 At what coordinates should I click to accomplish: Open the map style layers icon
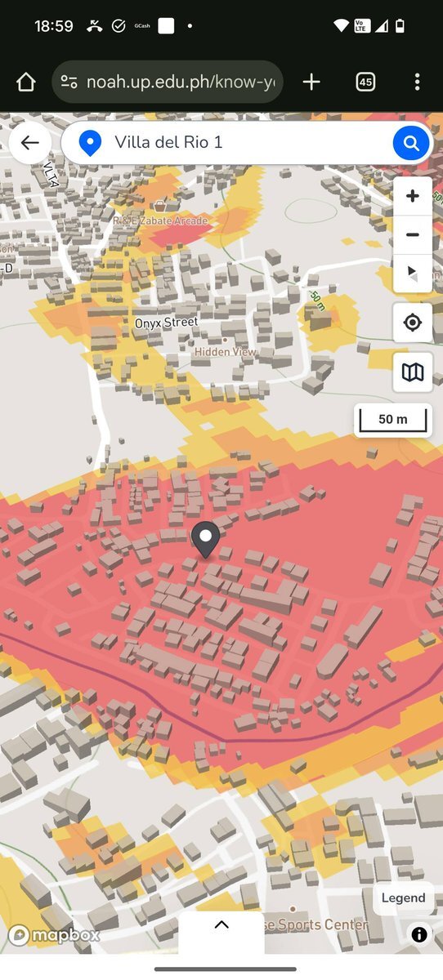coord(413,373)
